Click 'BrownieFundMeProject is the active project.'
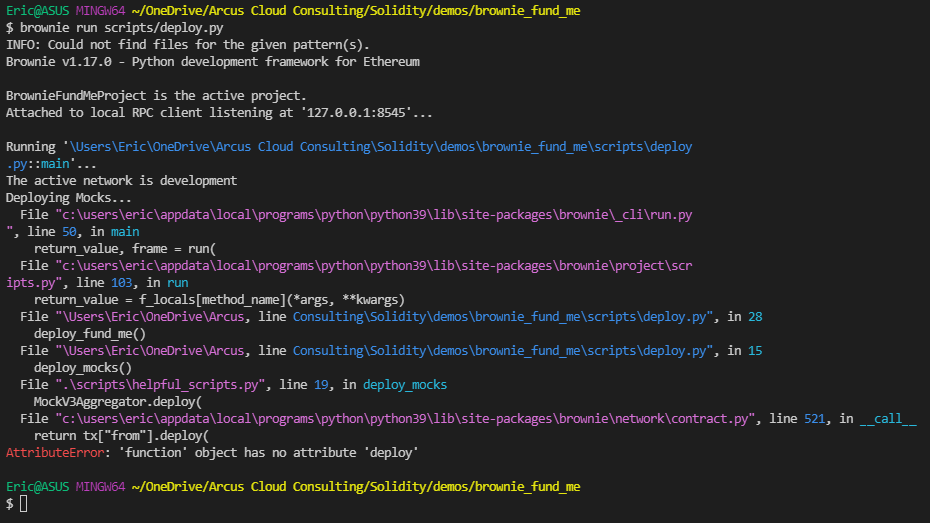The image size is (930, 523). (156, 95)
